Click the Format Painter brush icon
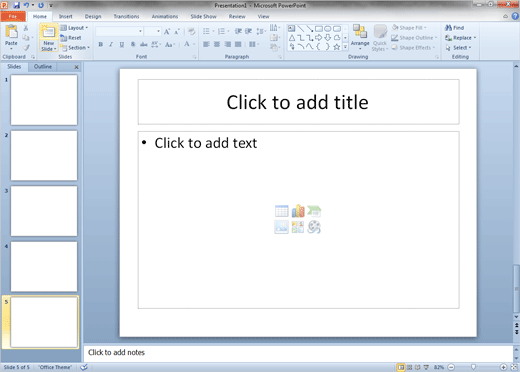Viewport: 520px width, 372px height. (26, 48)
